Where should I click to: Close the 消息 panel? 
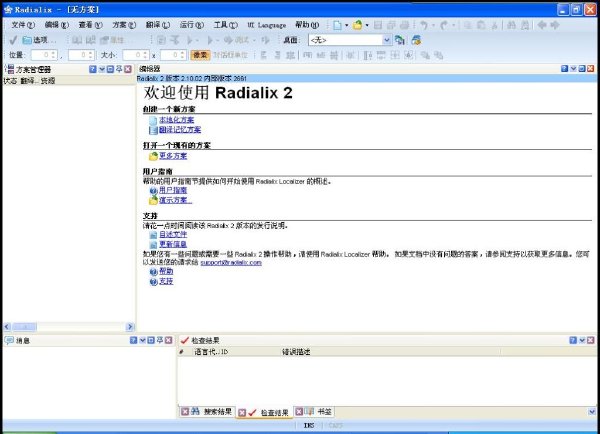pos(168,340)
